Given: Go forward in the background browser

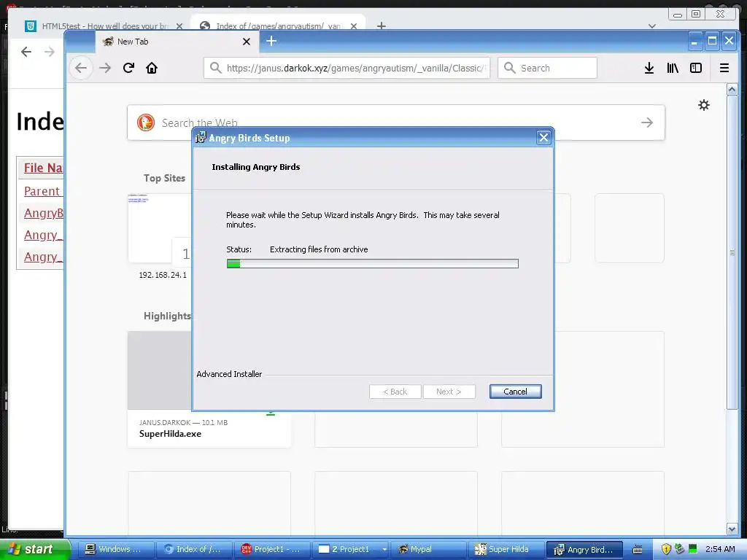Looking at the screenshot, I should click(x=50, y=52).
